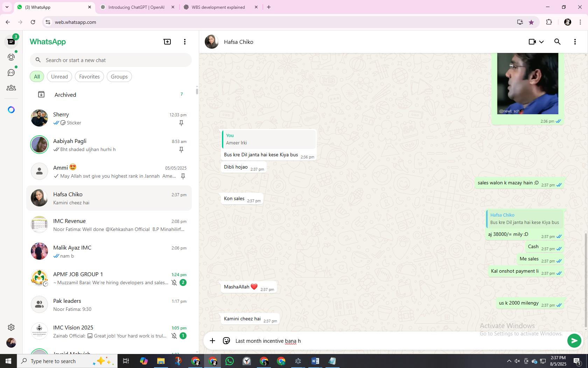The width and height of the screenshot is (588, 368).
Task: Click the site info icon beside the URL
Action: point(48,22)
